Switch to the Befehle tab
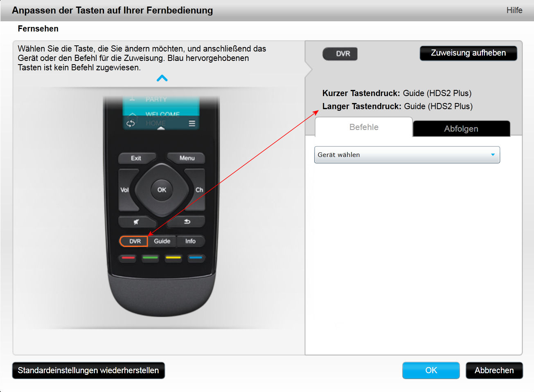Viewport: 534px width, 392px height. 364,127
